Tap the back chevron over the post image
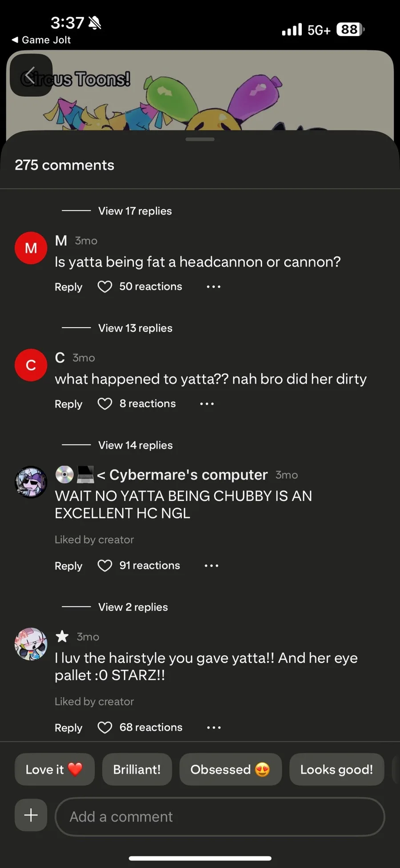Screen dimensions: 400x868 31,75
